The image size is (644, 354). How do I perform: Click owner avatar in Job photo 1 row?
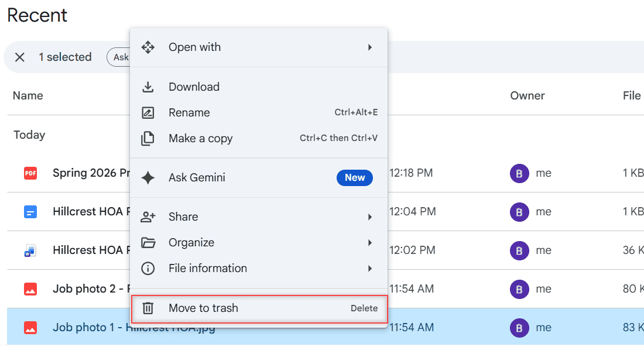tap(519, 328)
